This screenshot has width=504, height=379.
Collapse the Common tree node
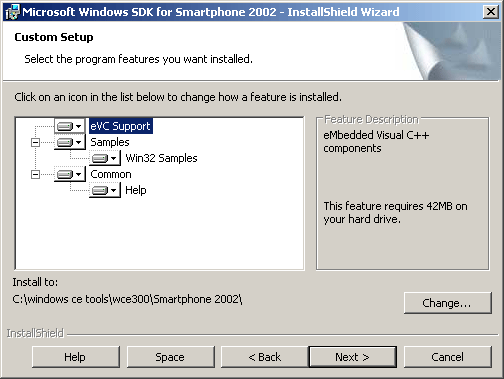click(35, 174)
